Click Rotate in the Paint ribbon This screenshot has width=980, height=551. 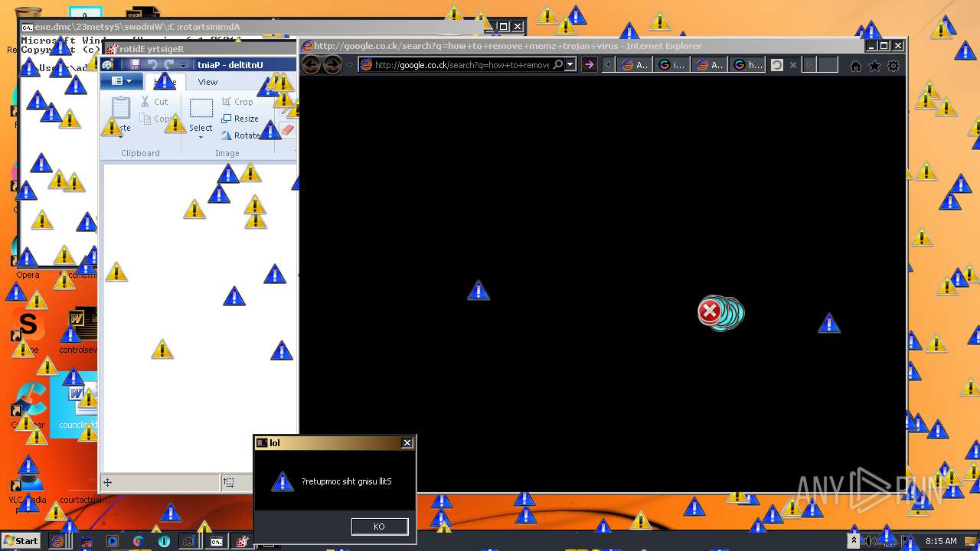coord(240,135)
